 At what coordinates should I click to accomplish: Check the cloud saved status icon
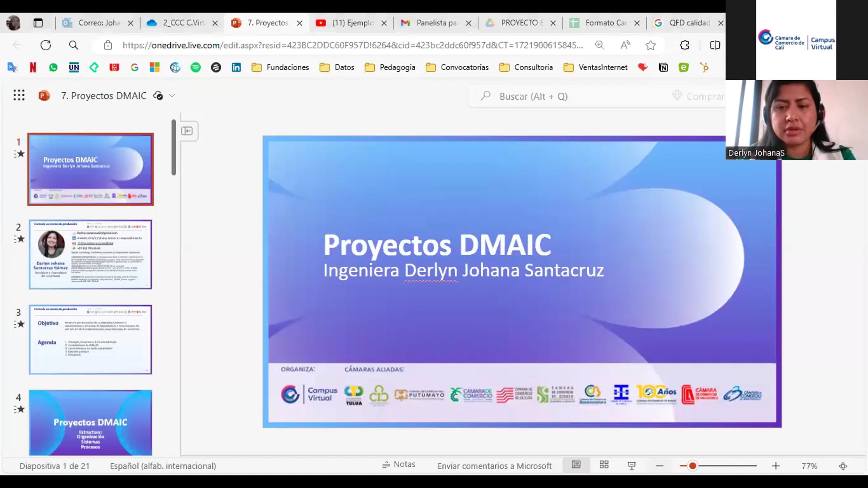(x=158, y=96)
